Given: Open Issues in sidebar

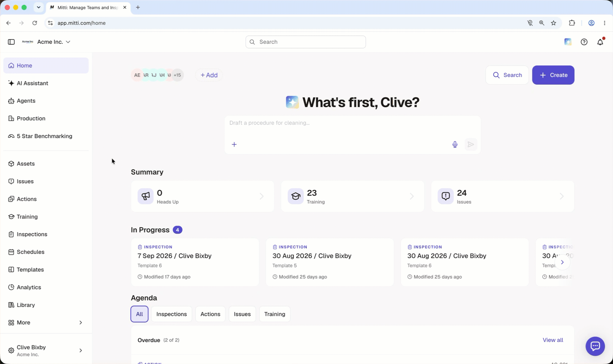Looking at the screenshot, I should point(46,181).
